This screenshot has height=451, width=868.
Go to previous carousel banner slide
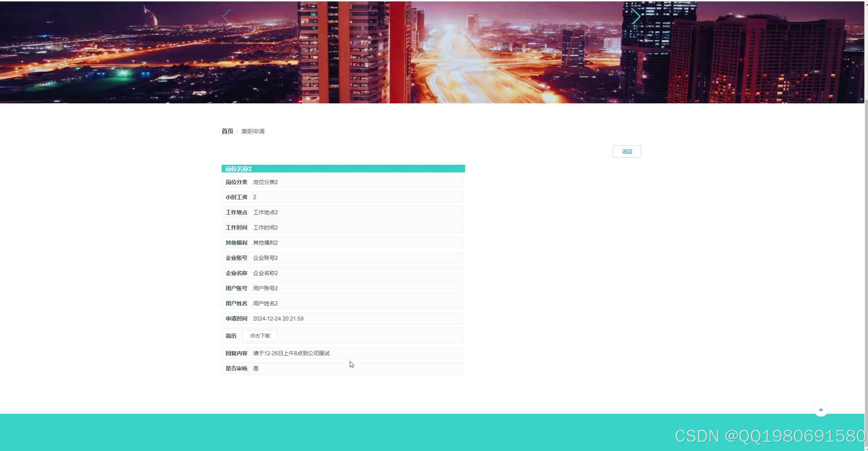click(227, 17)
